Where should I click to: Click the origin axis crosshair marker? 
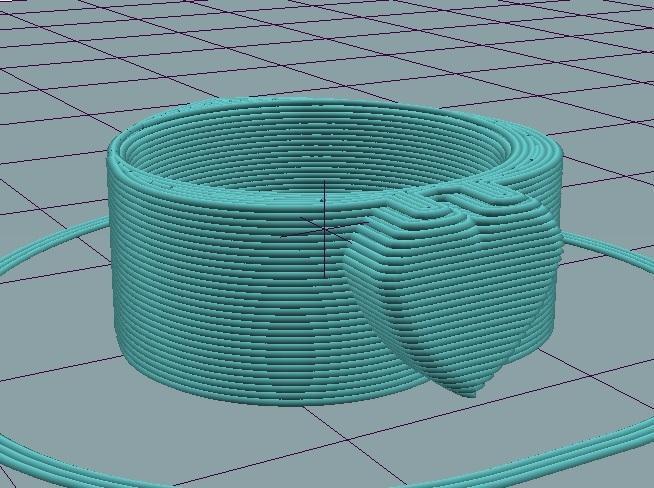pyautogui.click(x=324, y=229)
